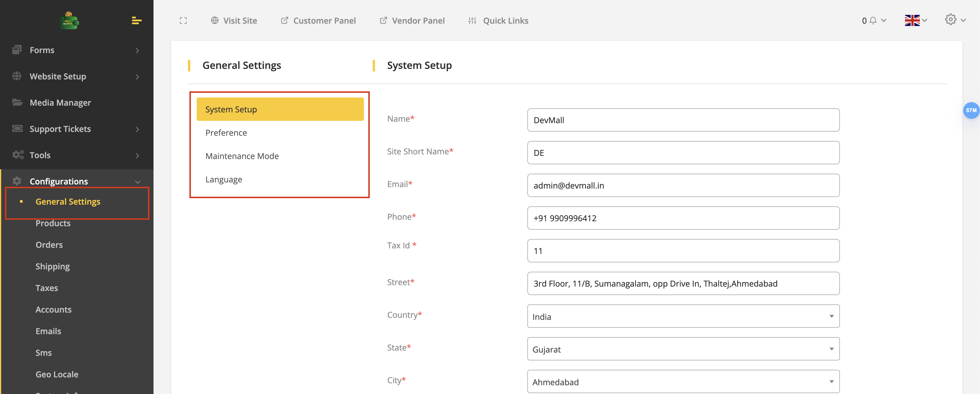Toggle fullscreen mode icon

coord(183,20)
